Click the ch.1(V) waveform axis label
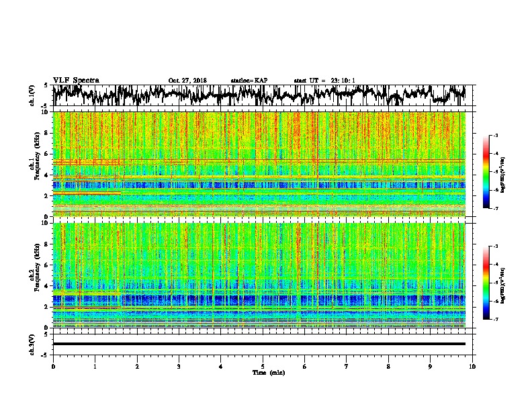The height and width of the screenshot is (411, 532). (x=32, y=95)
